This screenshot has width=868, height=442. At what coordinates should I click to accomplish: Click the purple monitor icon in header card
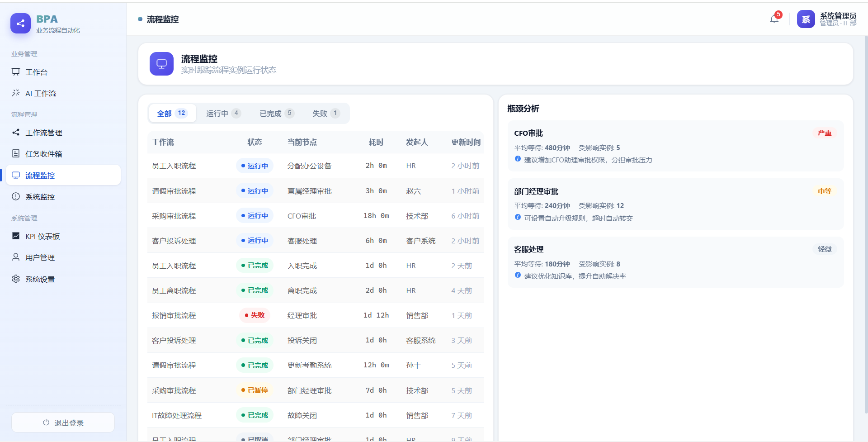[161, 64]
